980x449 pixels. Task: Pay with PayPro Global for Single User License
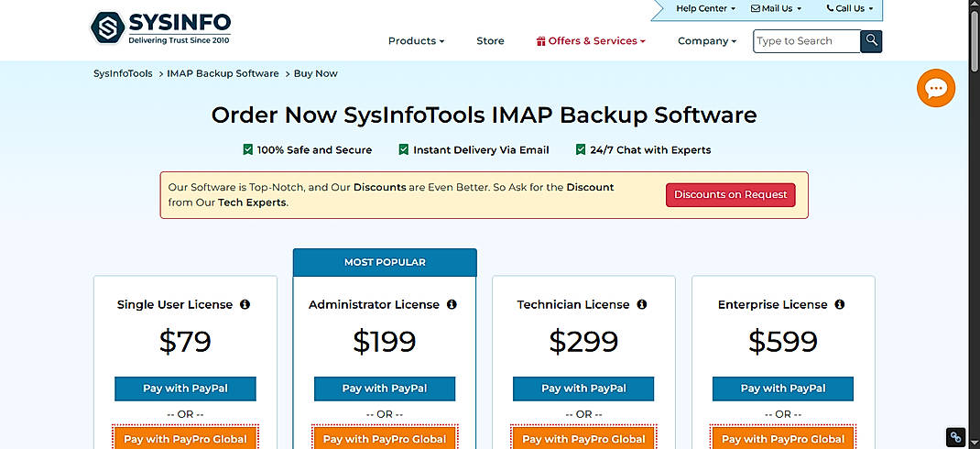185,437
